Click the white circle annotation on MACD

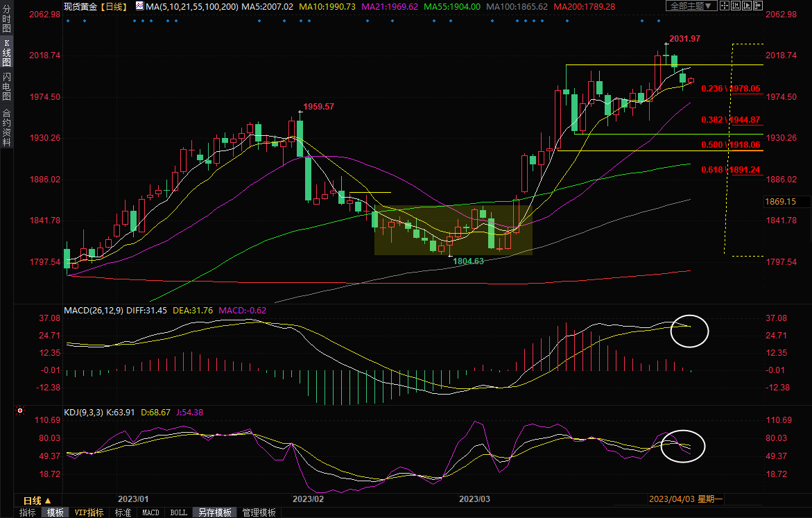point(690,331)
